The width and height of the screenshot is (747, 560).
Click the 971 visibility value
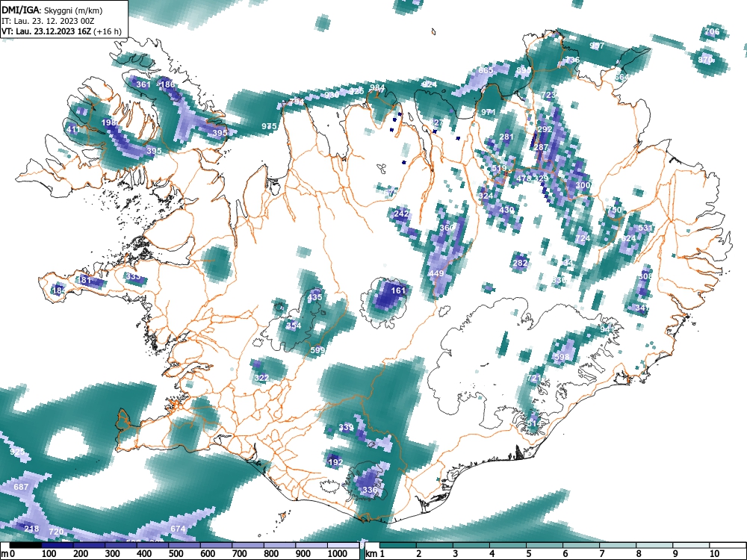tap(489, 113)
